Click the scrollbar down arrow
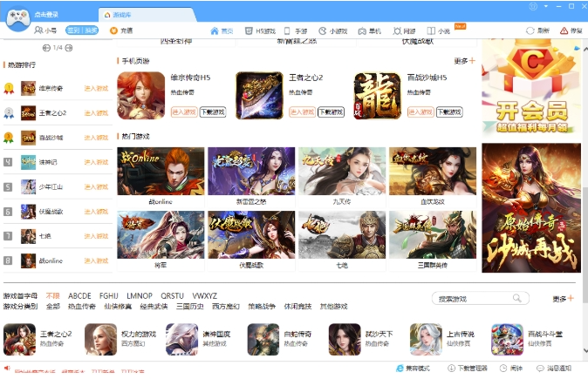Screen dimensions: 588x379 coord(585,351)
